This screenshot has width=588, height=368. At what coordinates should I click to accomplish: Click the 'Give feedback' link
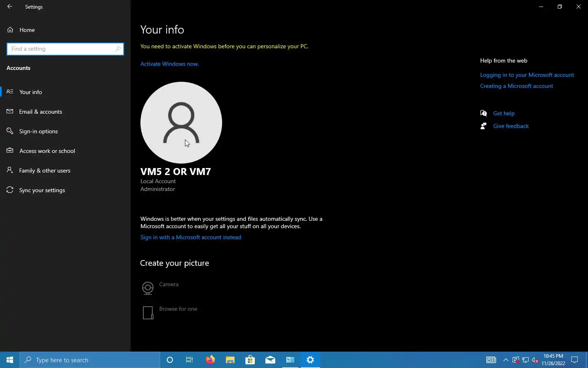(511, 126)
